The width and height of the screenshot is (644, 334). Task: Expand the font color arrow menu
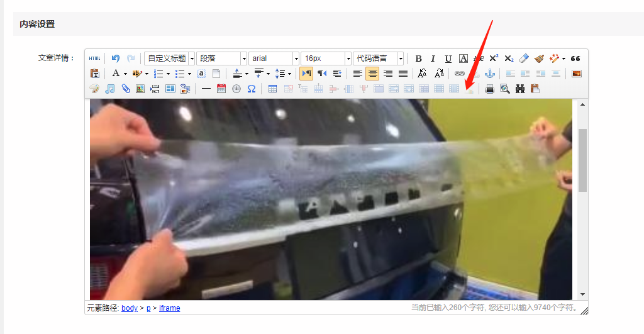125,74
